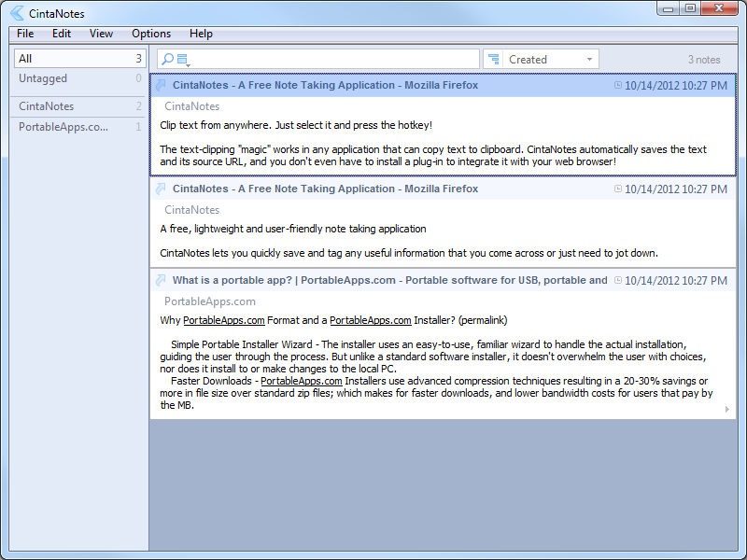Expand the PortableApps note via arrow

pyautogui.click(x=727, y=409)
